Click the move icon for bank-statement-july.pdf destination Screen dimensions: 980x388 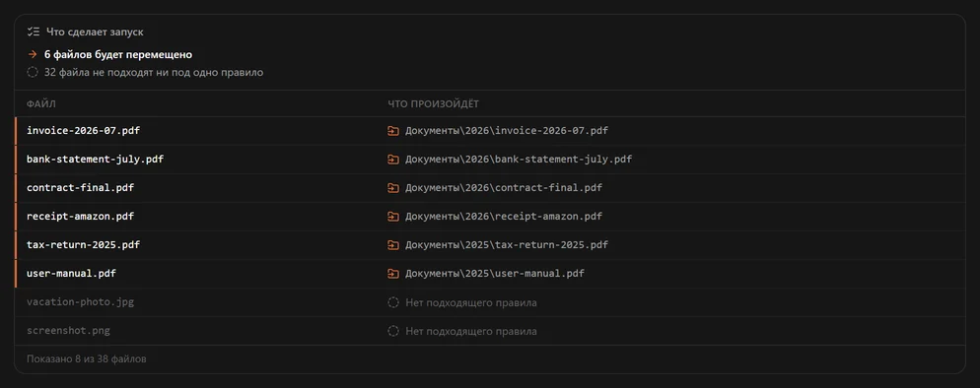(x=393, y=160)
